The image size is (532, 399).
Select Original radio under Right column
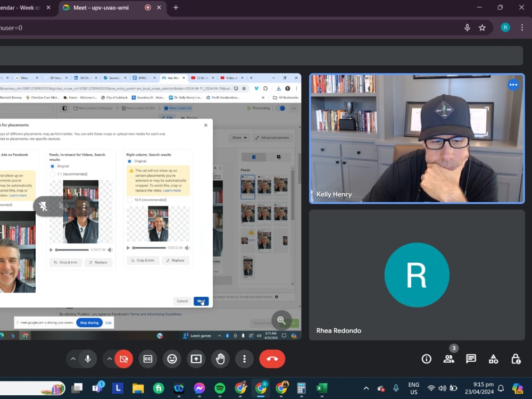[129, 161]
